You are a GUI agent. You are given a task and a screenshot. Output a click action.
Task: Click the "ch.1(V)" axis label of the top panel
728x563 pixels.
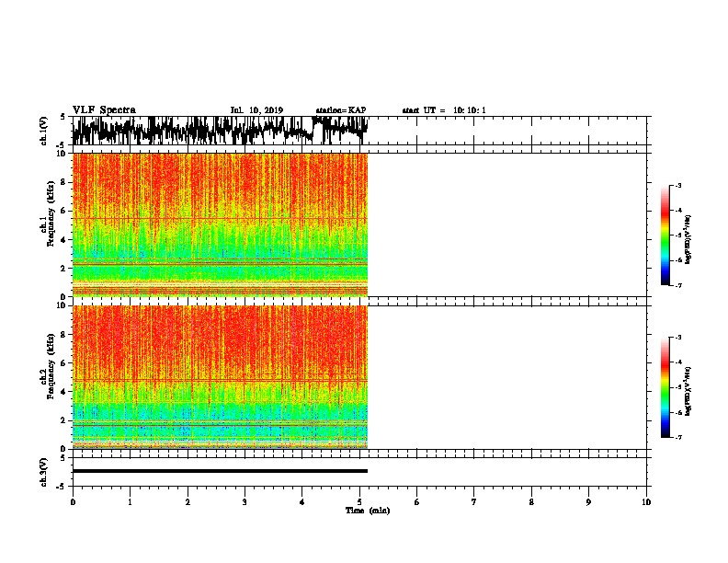pyautogui.click(x=44, y=131)
